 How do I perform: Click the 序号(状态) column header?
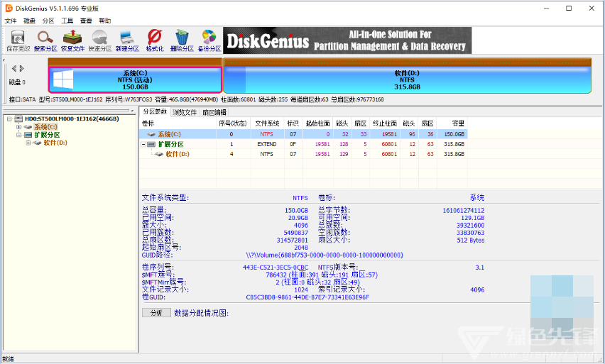pyautogui.click(x=233, y=123)
